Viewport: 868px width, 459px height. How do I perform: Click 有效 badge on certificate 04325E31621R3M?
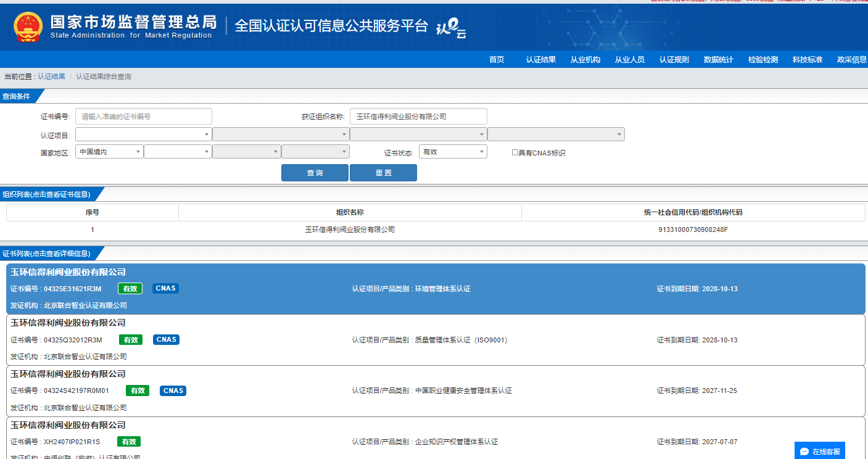tap(130, 288)
